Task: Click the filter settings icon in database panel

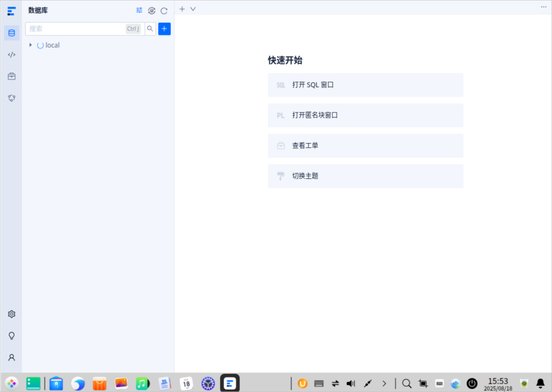Action: click(x=139, y=10)
